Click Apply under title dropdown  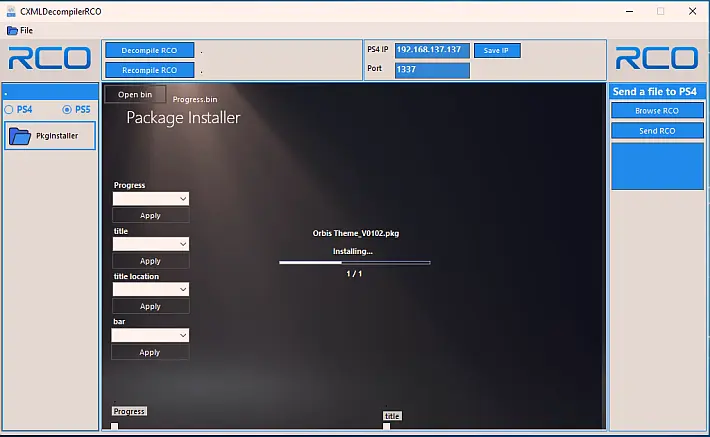(150, 261)
